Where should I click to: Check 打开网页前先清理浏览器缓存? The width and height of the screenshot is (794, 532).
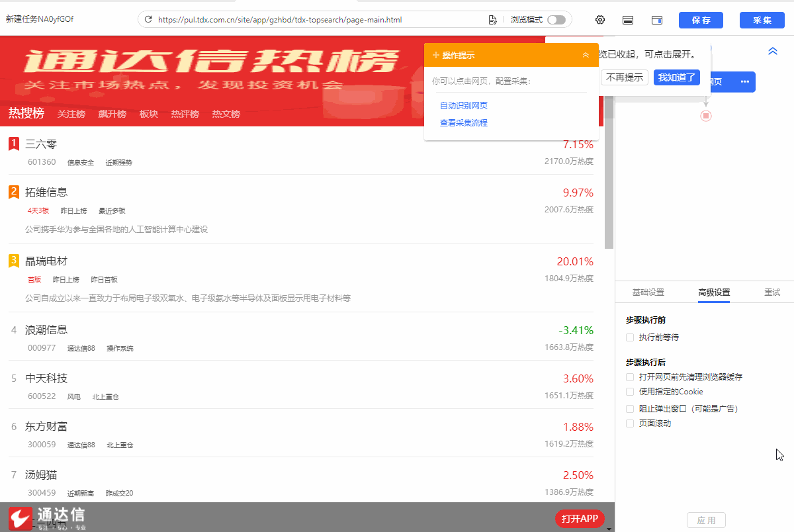tap(630, 377)
